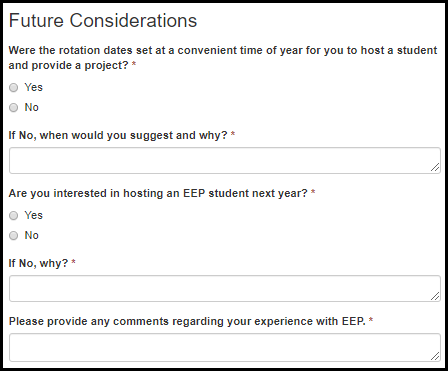Grab resize handle of 'suggest and why' text box
This screenshot has height=371, width=448.
(x=435, y=168)
